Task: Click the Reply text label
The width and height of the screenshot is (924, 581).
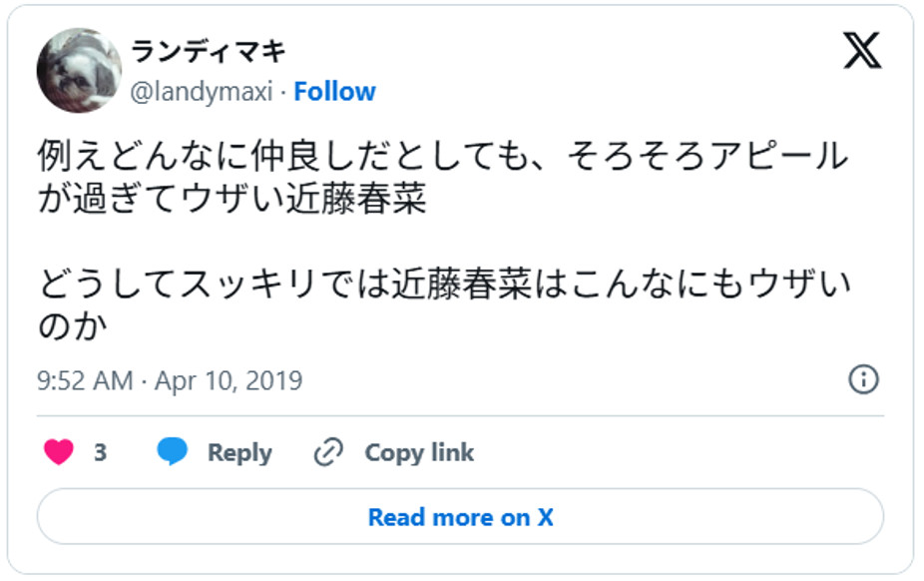Action: [x=239, y=452]
